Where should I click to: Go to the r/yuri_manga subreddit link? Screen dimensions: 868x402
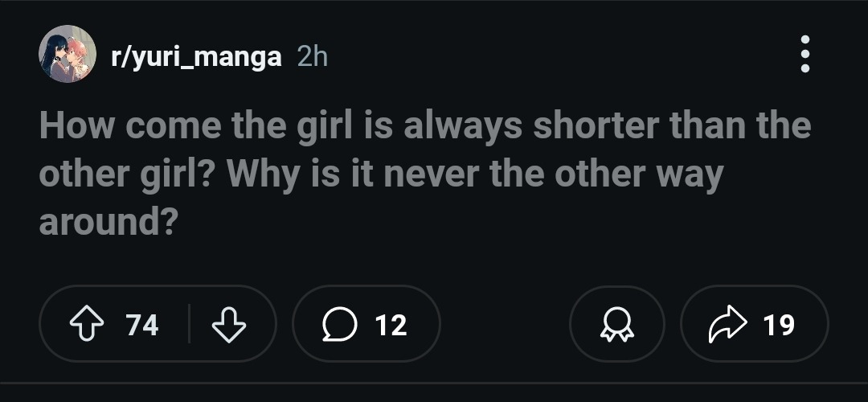pos(196,57)
